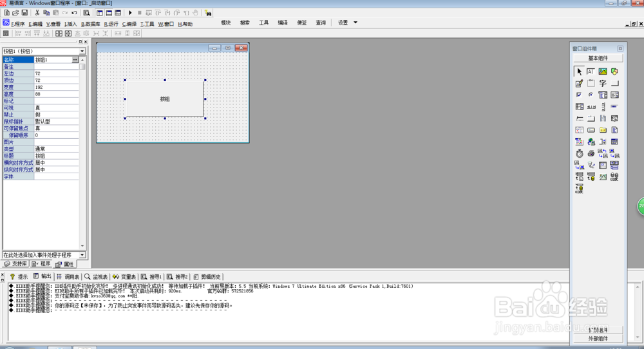Click the open folder toolbar icon
This screenshot has height=349, width=644.
point(15,13)
